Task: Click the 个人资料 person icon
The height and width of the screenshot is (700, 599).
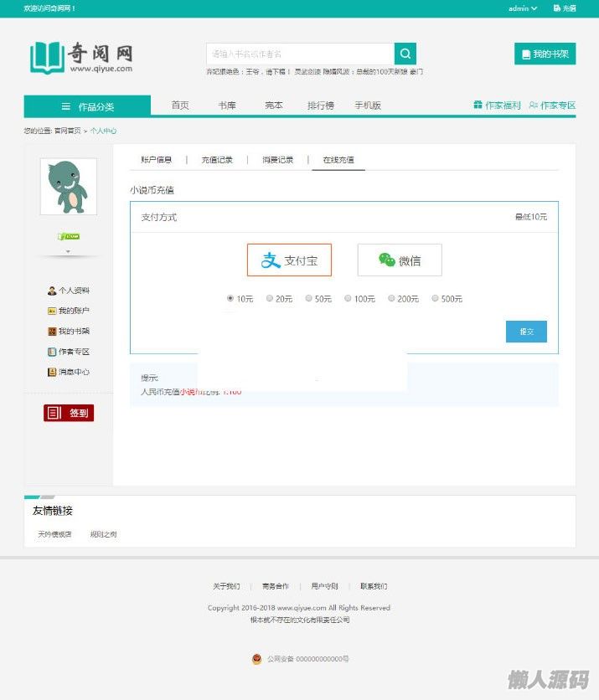Action: click(52, 291)
